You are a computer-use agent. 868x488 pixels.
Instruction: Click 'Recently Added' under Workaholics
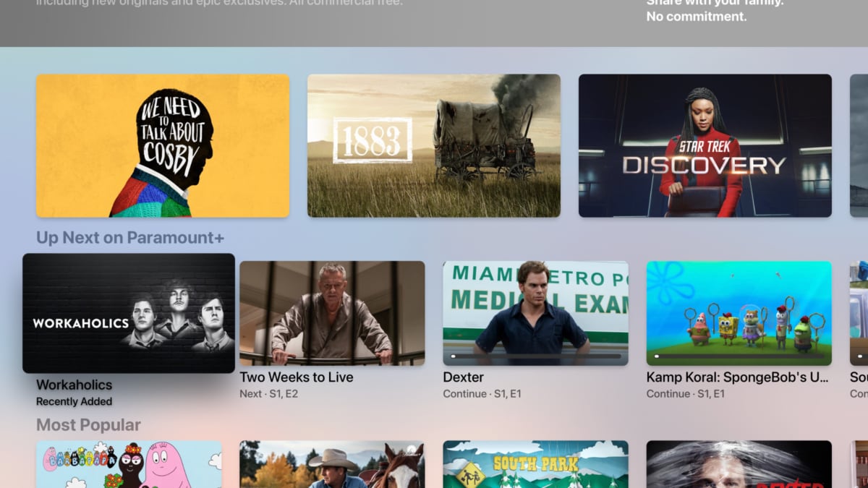(x=75, y=401)
